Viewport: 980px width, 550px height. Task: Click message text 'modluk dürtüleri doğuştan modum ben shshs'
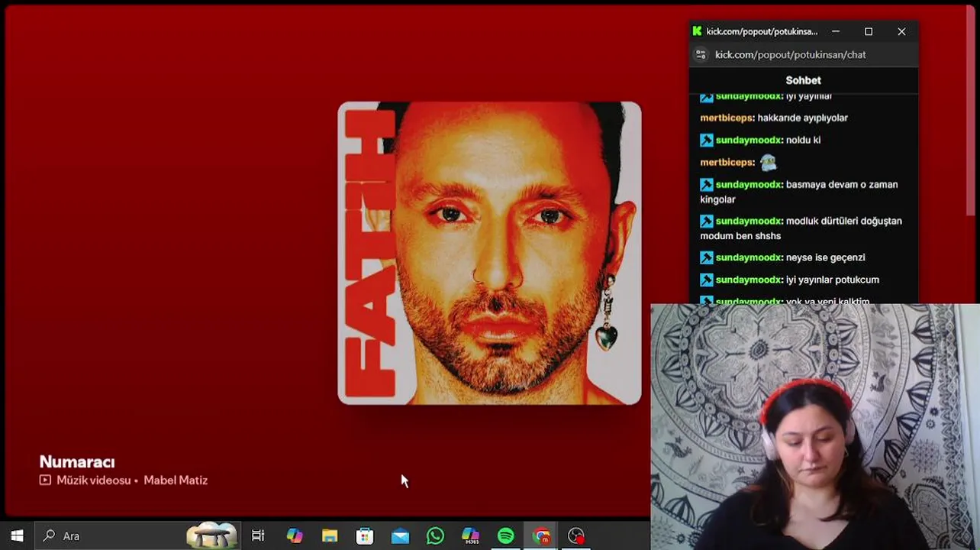tap(801, 228)
